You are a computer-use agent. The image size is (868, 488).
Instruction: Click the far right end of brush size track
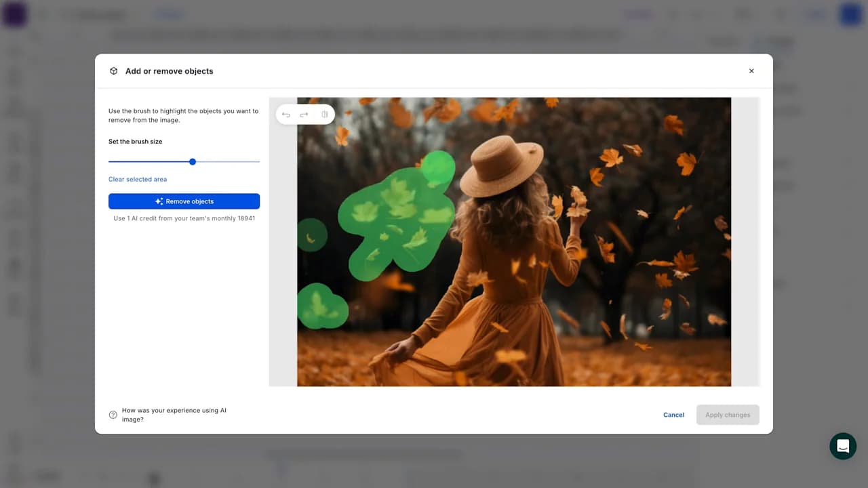pyautogui.click(x=258, y=162)
